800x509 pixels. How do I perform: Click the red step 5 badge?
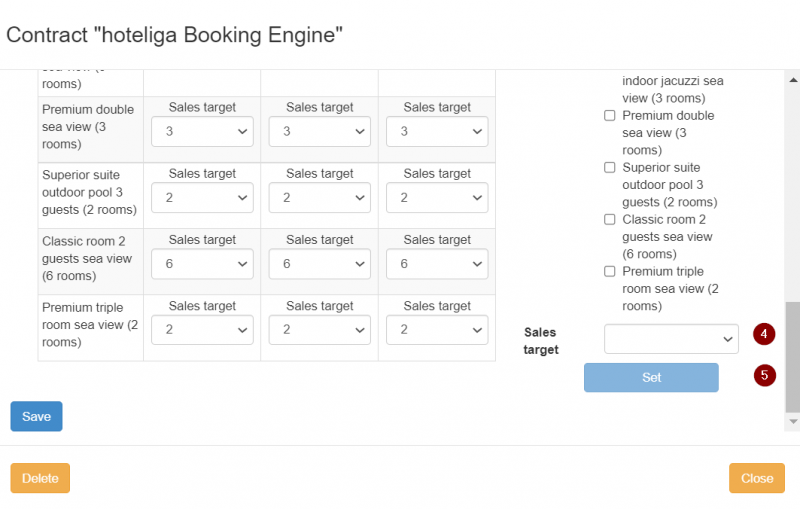(x=764, y=375)
